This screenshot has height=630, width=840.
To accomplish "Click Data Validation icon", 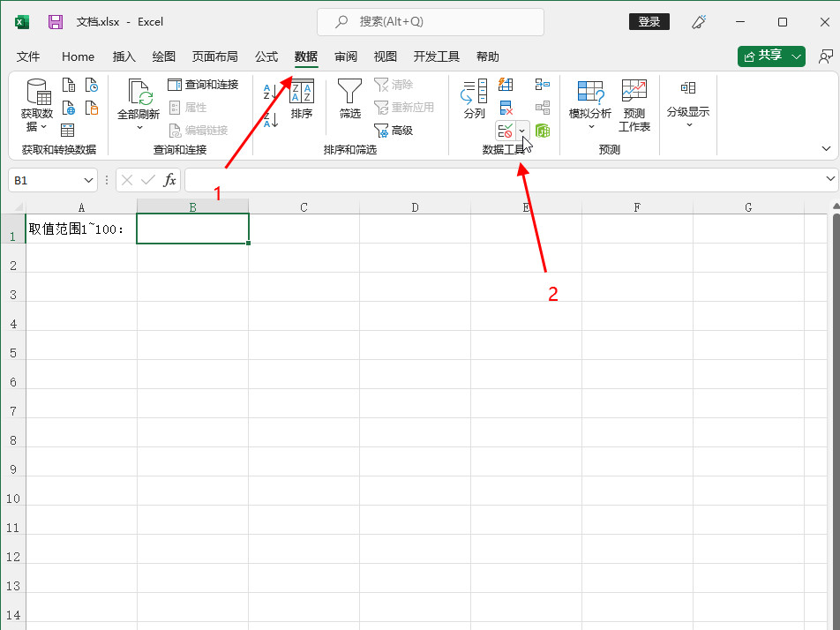I will (506, 131).
